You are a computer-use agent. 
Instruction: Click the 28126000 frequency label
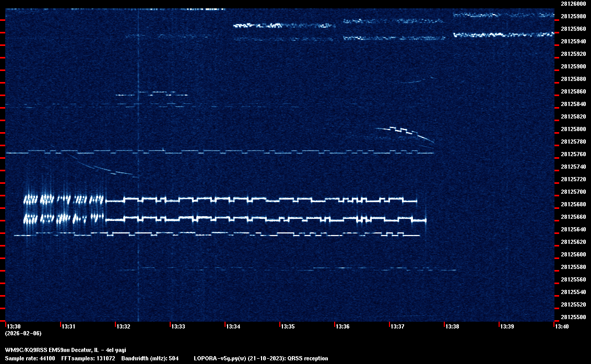point(573,4)
